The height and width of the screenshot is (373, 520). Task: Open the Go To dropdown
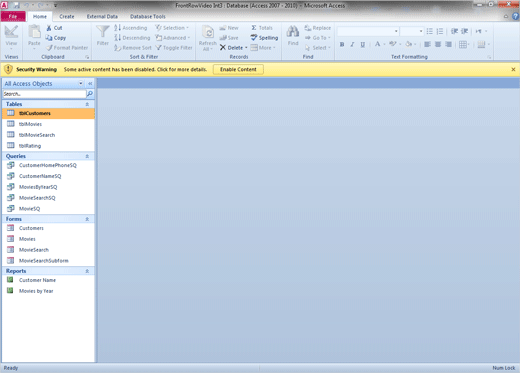[x=318, y=38]
